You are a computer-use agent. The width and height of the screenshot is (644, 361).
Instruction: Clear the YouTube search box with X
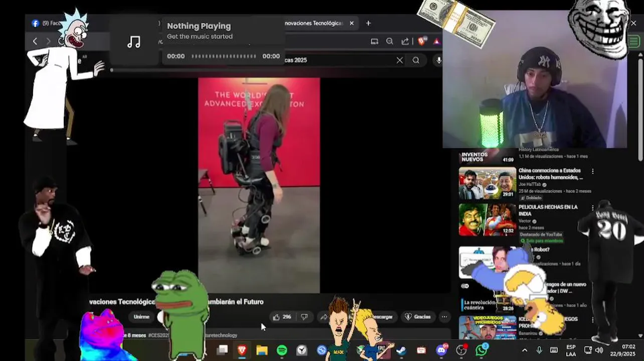pyautogui.click(x=400, y=60)
